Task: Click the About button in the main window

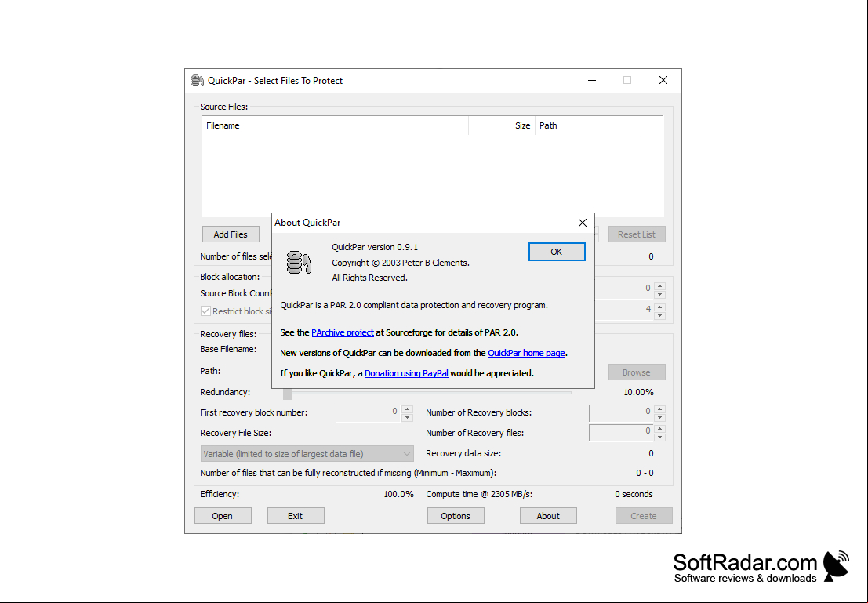Action: click(x=548, y=515)
